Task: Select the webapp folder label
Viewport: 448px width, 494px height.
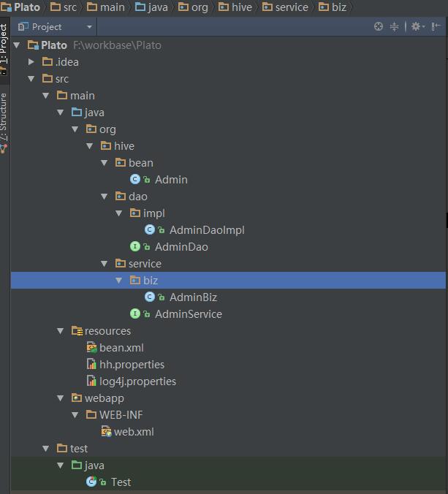Action: [105, 398]
